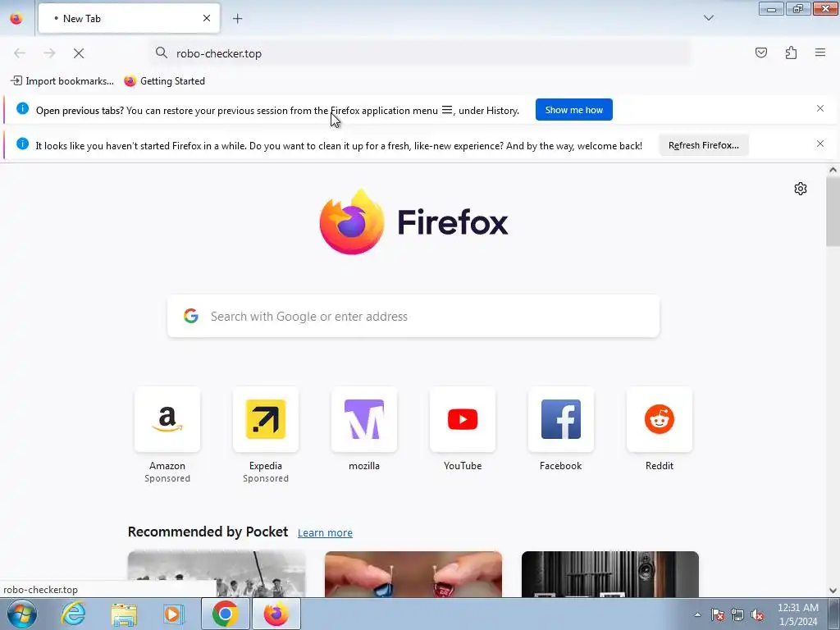The height and width of the screenshot is (630, 840).
Task: Open new tab personalize gear icon
Action: (x=801, y=189)
